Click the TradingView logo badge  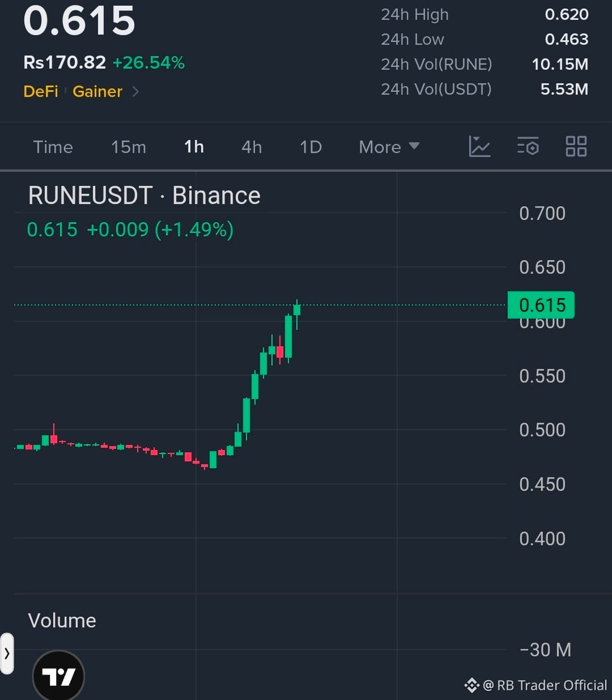(59, 676)
